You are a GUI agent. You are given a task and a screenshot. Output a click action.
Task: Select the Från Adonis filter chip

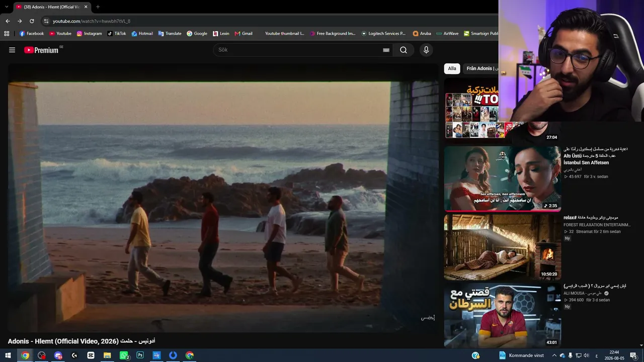pyautogui.click(x=480, y=68)
